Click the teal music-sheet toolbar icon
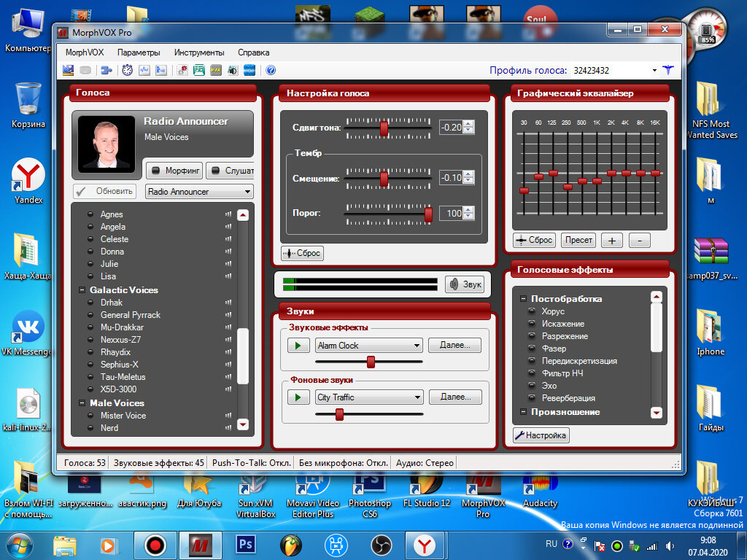This screenshot has height=560, width=747. click(199, 71)
